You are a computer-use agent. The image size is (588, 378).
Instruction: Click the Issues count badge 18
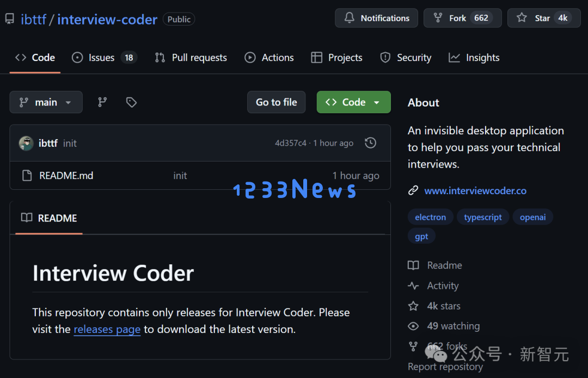pyautogui.click(x=129, y=58)
